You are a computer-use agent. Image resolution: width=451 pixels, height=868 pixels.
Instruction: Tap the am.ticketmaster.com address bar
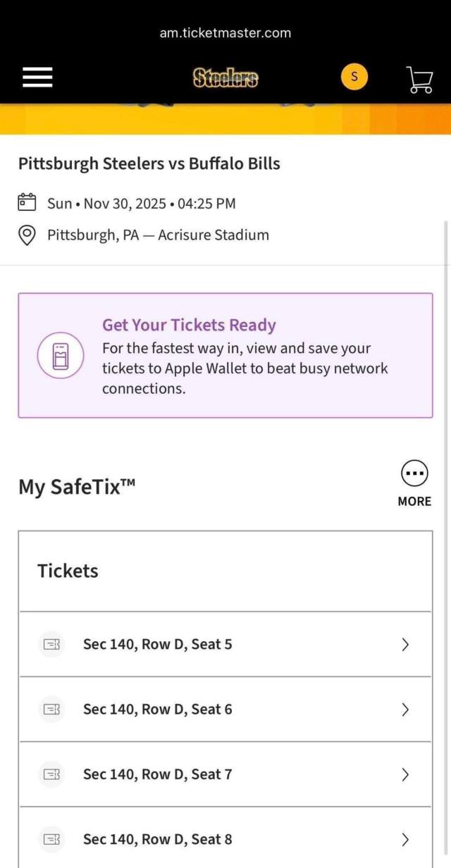pyautogui.click(x=225, y=33)
